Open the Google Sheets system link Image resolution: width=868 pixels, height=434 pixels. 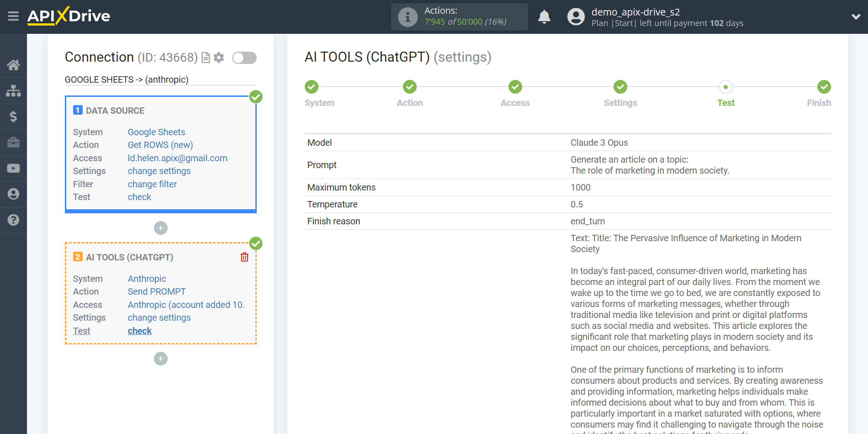coord(156,132)
